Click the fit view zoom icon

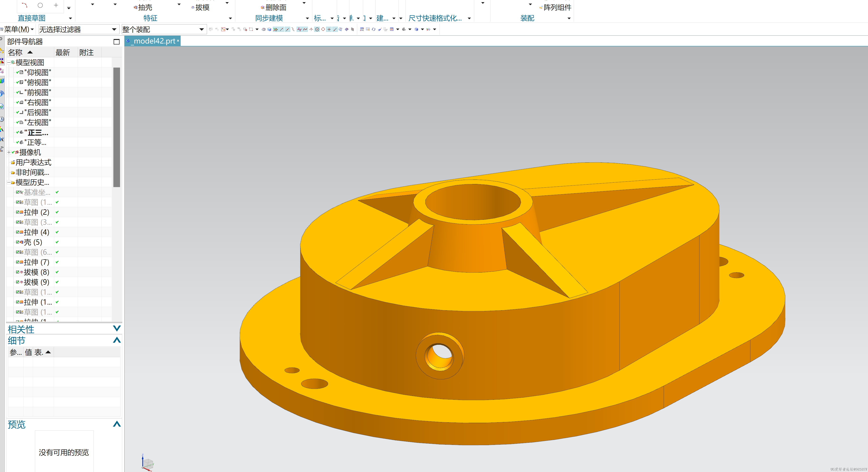(x=362, y=29)
